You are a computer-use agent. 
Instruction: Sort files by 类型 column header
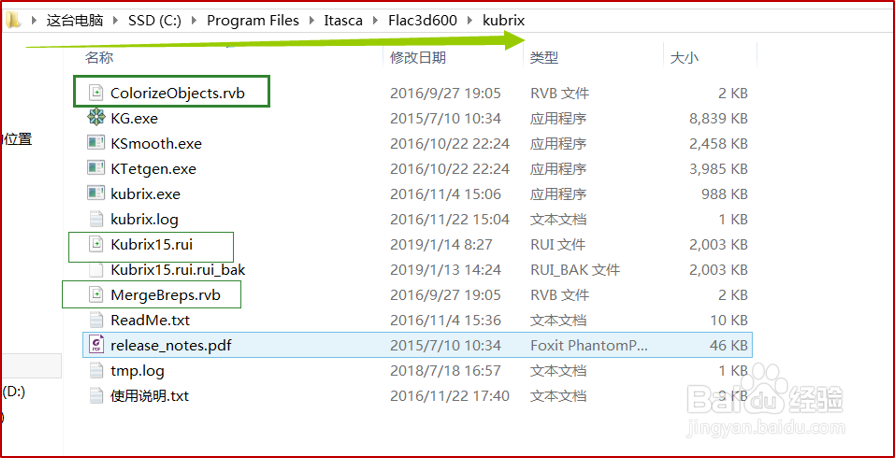click(x=544, y=57)
